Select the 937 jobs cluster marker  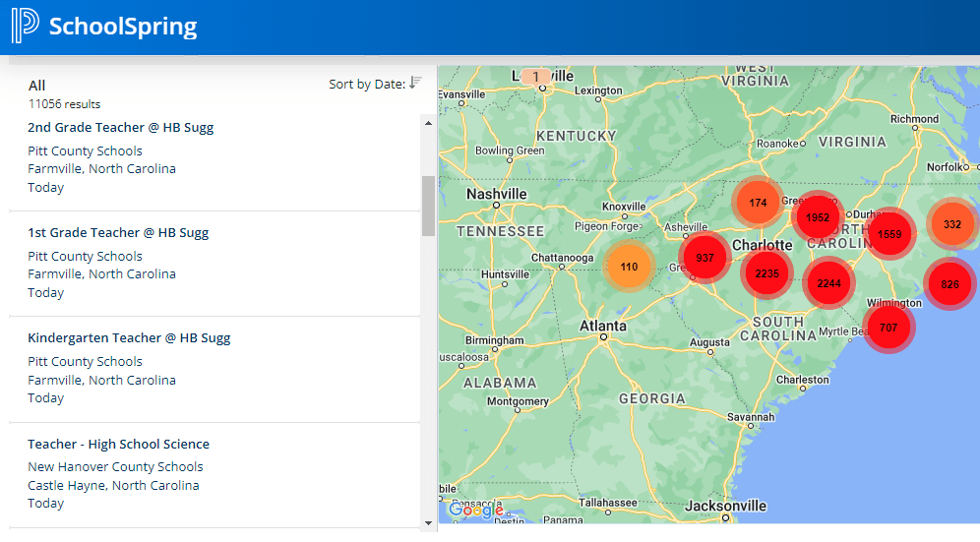(x=704, y=258)
